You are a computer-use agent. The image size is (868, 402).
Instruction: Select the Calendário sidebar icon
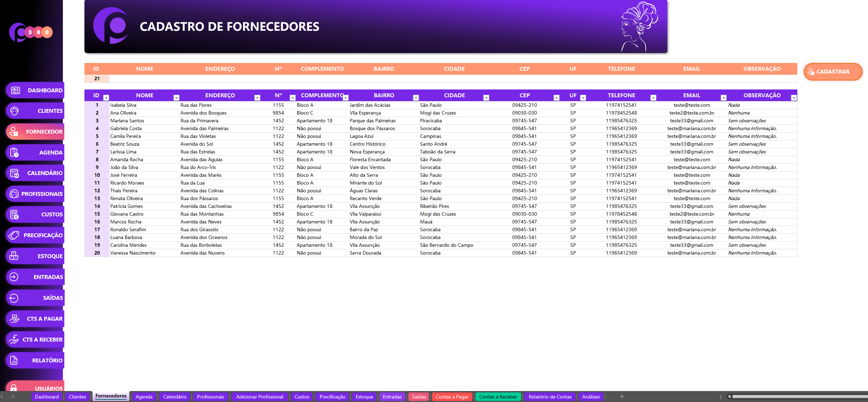pos(14,173)
